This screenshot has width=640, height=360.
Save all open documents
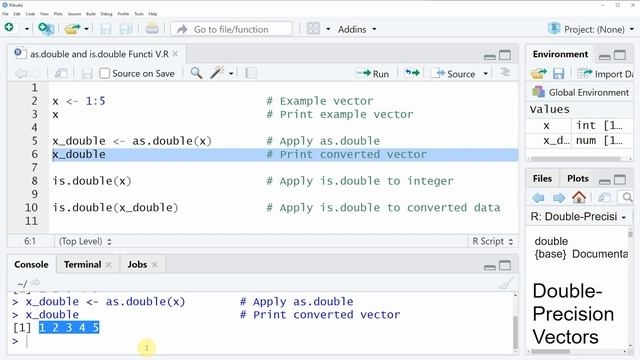(x=125, y=29)
